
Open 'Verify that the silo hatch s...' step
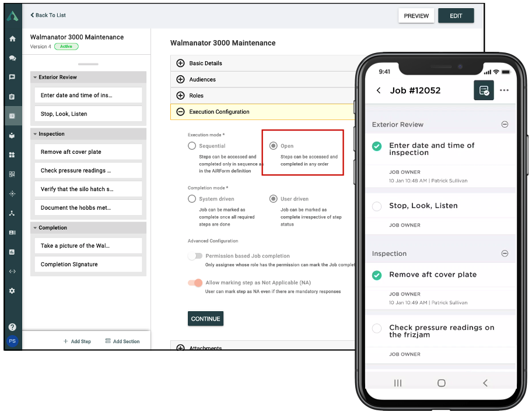pos(88,189)
